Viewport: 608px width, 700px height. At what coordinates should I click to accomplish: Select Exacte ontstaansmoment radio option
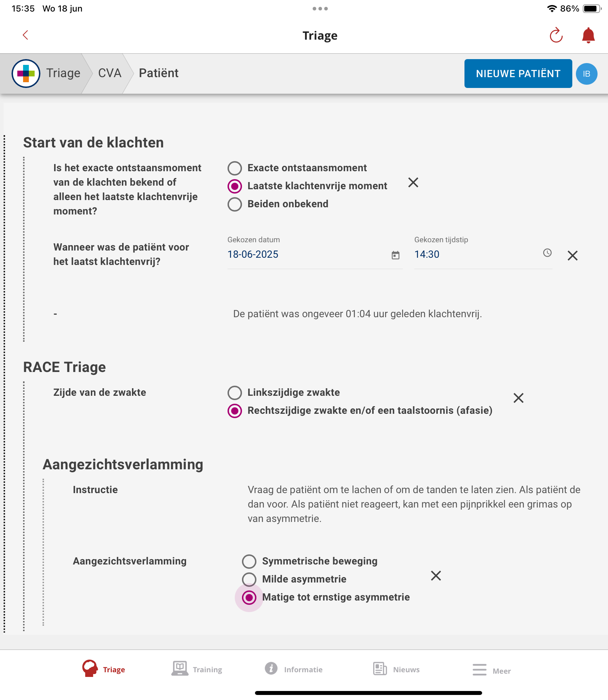235,168
